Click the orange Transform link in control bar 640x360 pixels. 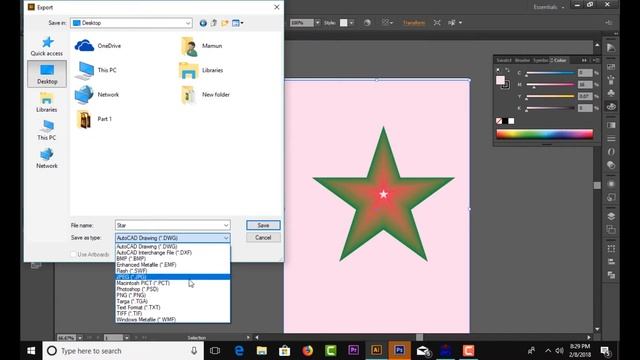click(x=414, y=23)
